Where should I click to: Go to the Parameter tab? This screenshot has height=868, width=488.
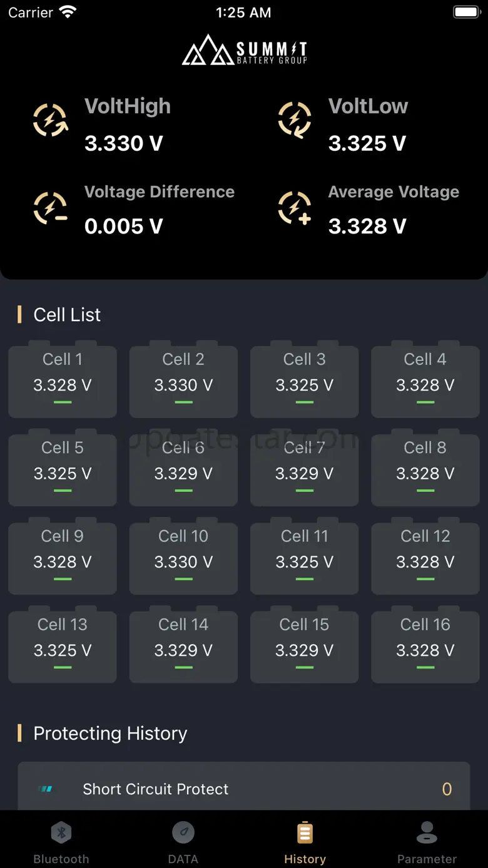427,842
